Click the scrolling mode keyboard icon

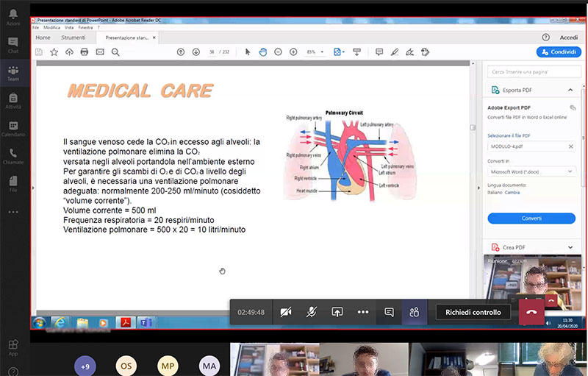pos(356,52)
